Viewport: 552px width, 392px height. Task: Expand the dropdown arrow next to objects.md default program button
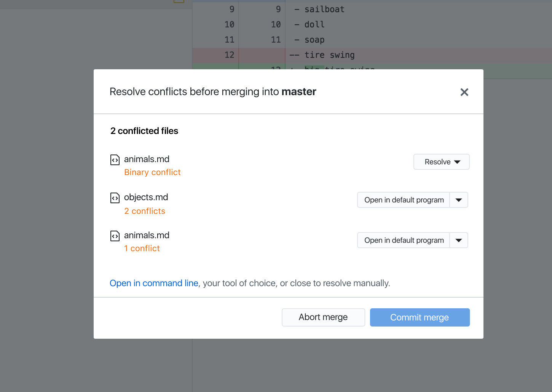pos(459,200)
